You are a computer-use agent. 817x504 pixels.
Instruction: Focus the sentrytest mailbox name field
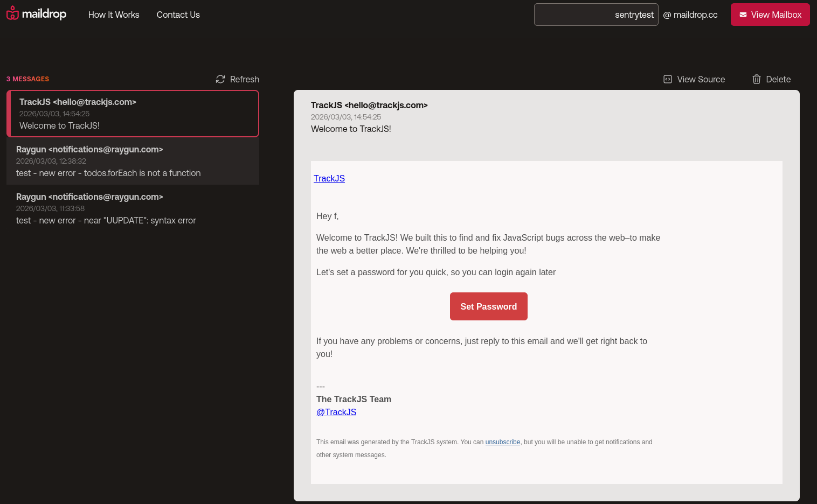(x=596, y=15)
